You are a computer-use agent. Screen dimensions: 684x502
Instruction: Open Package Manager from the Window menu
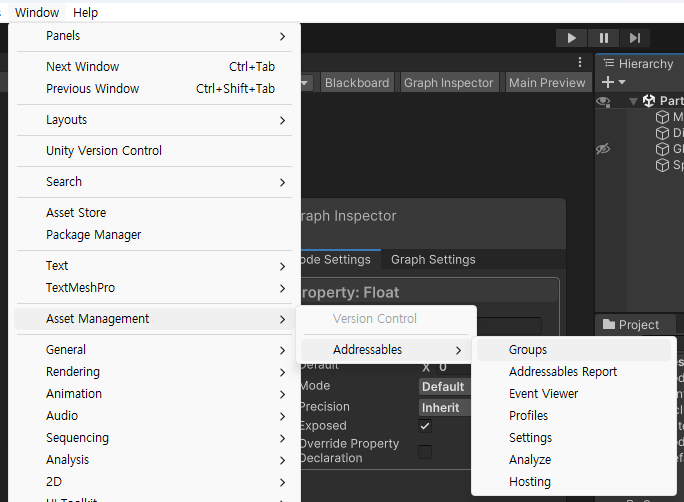[x=154, y=235]
